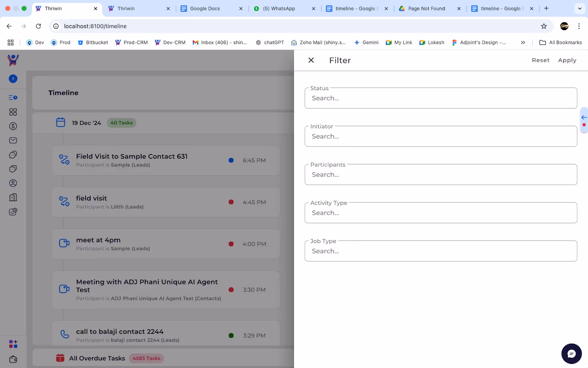
Task: Expand the sidebar with blue arrow button
Action: [x=13, y=78]
